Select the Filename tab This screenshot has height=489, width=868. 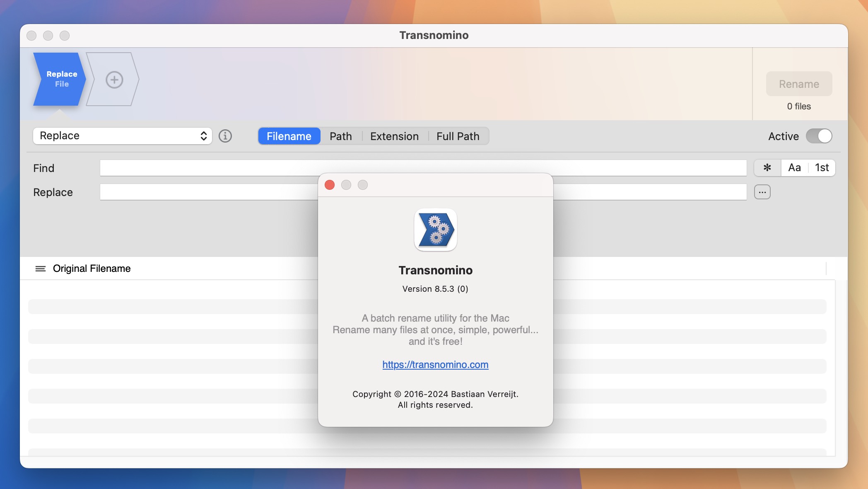click(x=289, y=136)
